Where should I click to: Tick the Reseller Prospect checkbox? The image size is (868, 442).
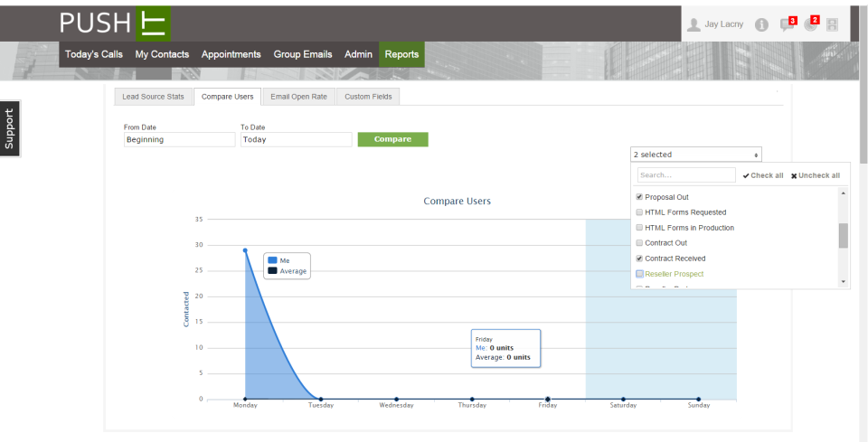[639, 274]
